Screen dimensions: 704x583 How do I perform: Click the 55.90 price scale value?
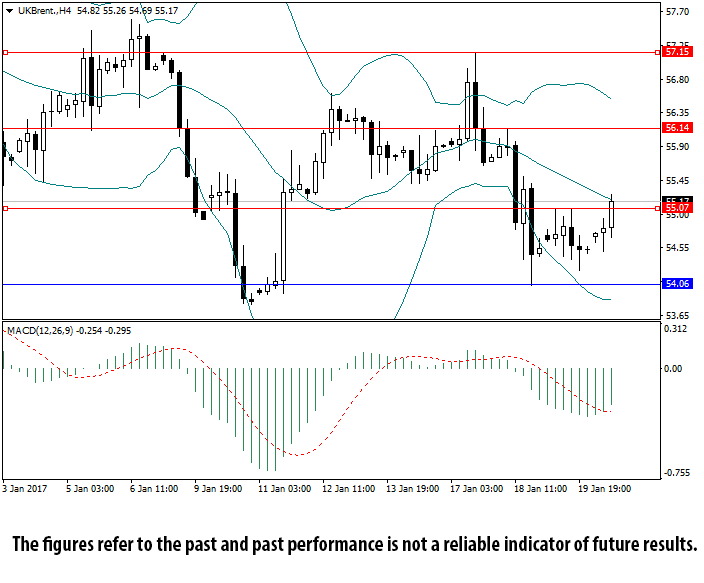(677, 147)
